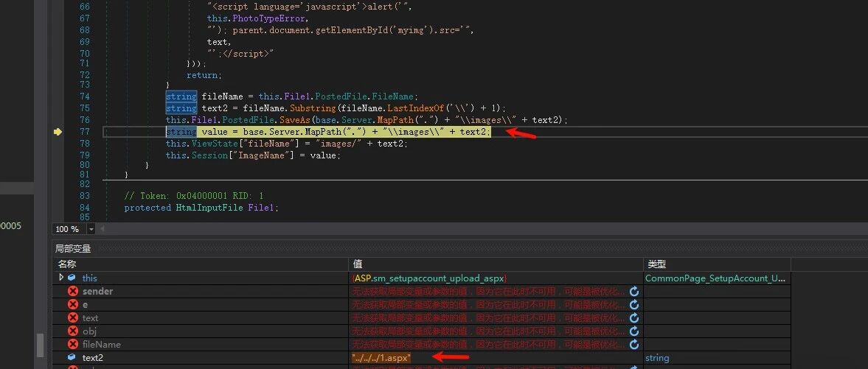The image size is (868, 369).
Task: Click the red error icon beside e
Action: (72, 304)
